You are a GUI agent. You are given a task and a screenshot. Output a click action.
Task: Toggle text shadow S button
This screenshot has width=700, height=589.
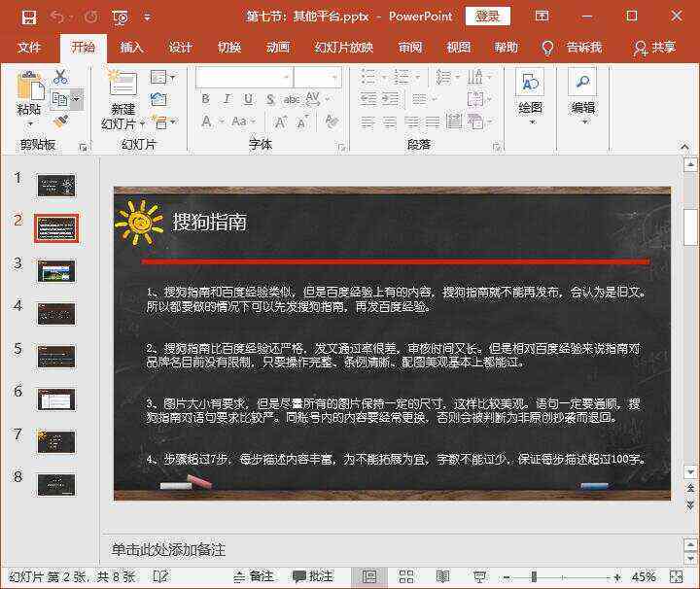[270, 98]
